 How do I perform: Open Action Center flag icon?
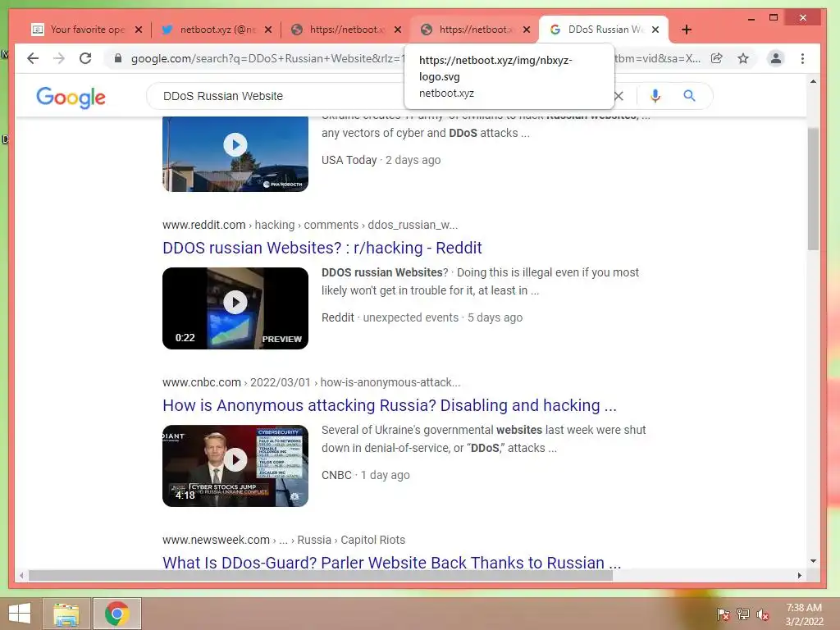coord(724,614)
